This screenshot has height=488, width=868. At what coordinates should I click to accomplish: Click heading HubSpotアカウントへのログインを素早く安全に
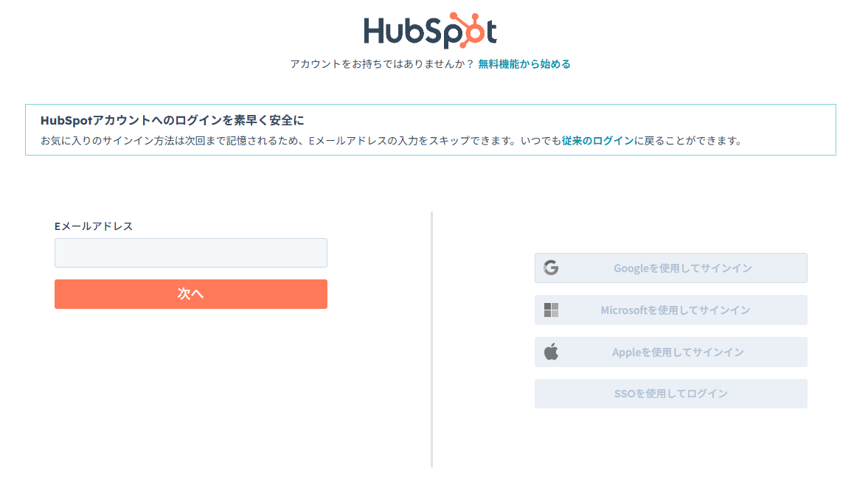pyautogui.click(x=172, y=120)
